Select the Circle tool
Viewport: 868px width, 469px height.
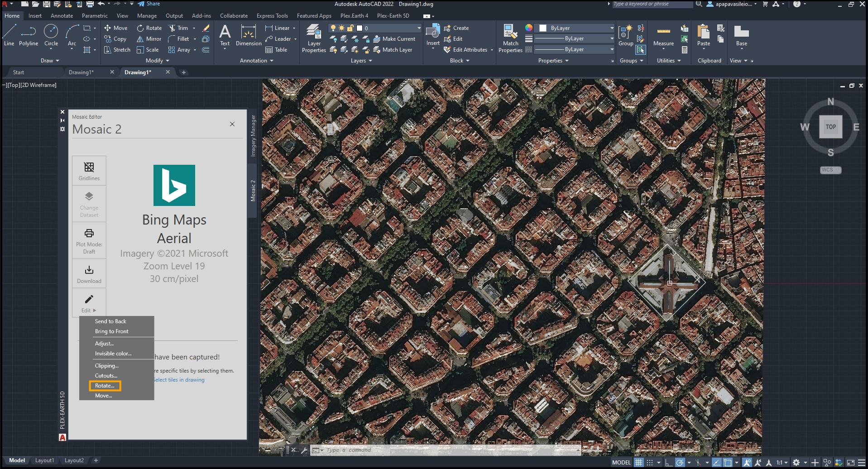click(x=51, y=35)
